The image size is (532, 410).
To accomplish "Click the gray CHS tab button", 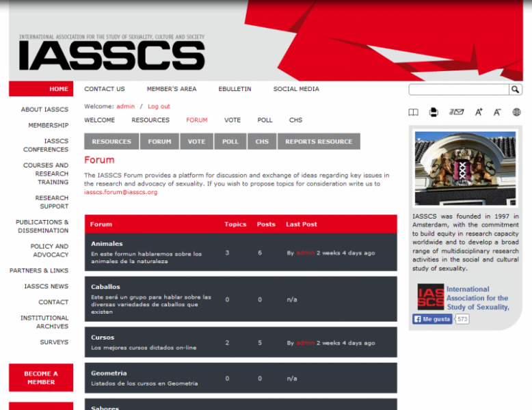I will 262,141.
